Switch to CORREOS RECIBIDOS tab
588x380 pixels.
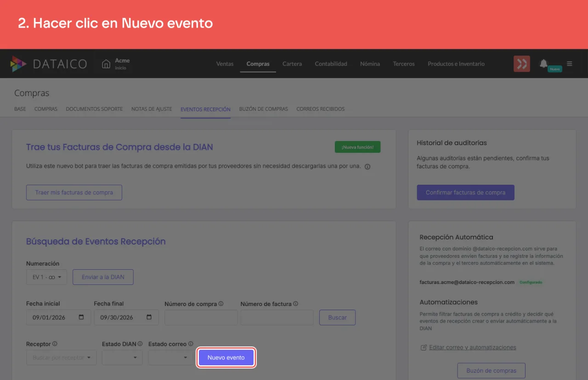pos(321,109)
